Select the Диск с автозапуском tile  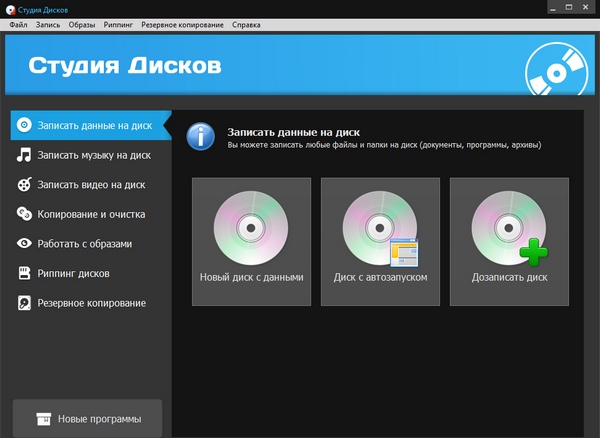coord(380,241)
